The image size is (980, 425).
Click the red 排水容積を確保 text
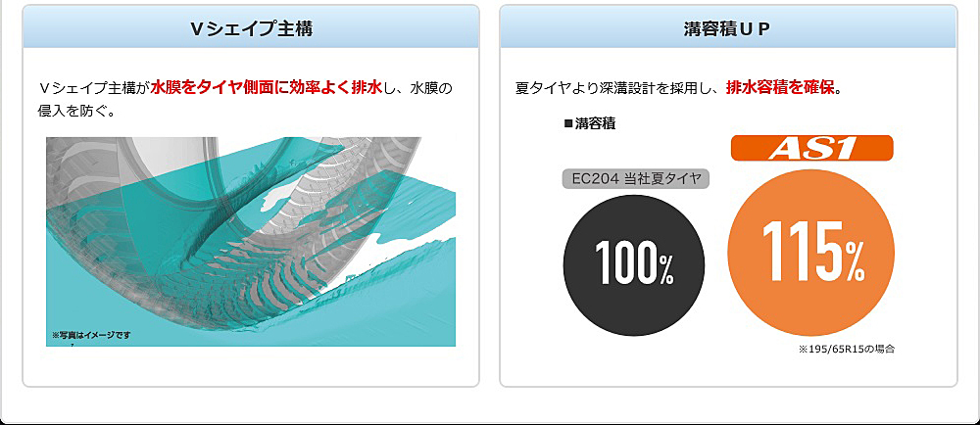[x=780, y=88]
